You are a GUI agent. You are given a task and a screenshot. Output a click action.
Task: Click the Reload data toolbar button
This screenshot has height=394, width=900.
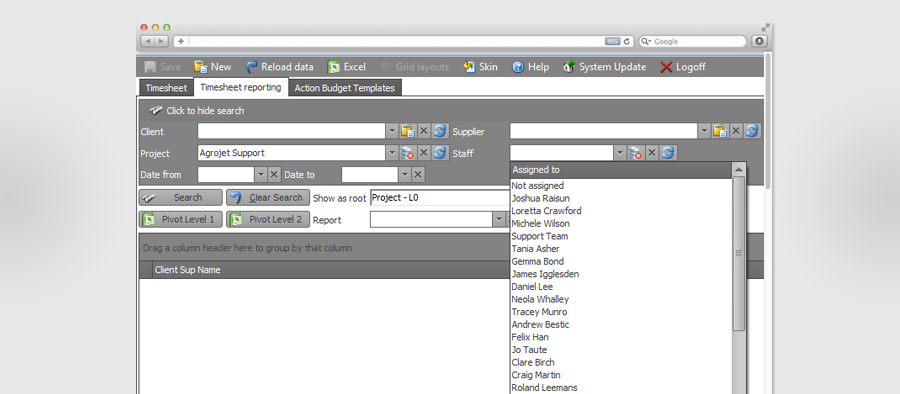(280, 67)
